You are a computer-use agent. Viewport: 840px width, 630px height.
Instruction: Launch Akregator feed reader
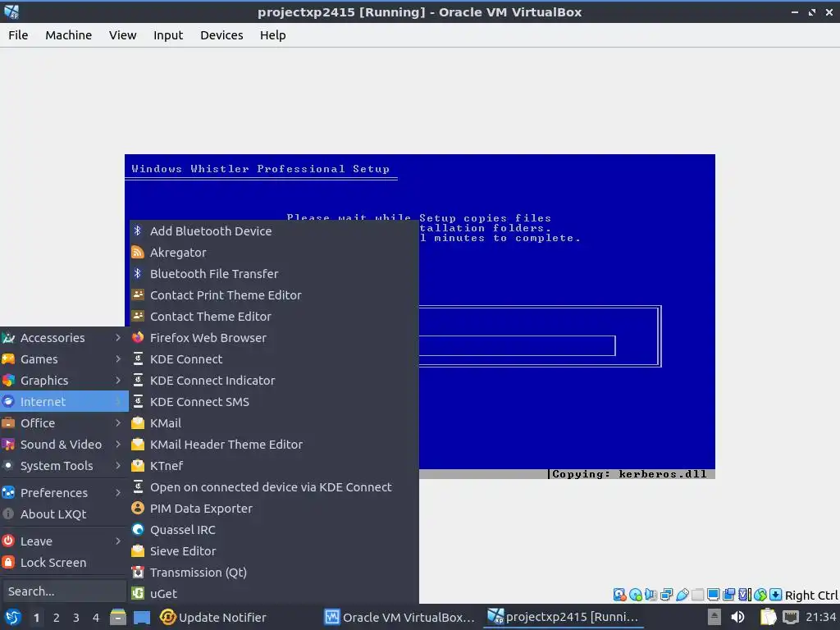point(274,253)
